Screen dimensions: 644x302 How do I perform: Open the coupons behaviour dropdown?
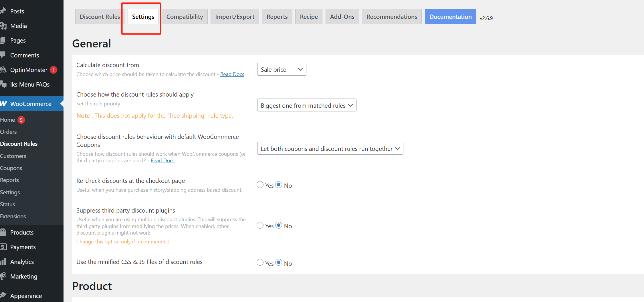click(x=330, y=148)
